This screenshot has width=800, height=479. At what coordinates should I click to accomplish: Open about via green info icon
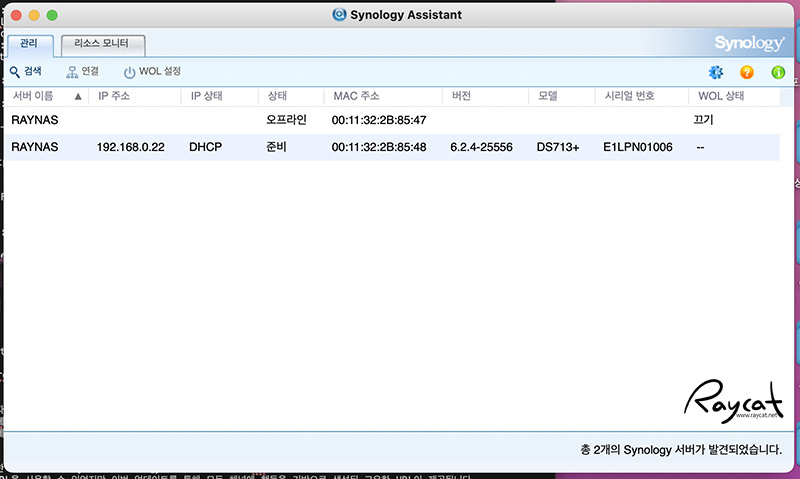pyautogui.click(x=778, y=72)
